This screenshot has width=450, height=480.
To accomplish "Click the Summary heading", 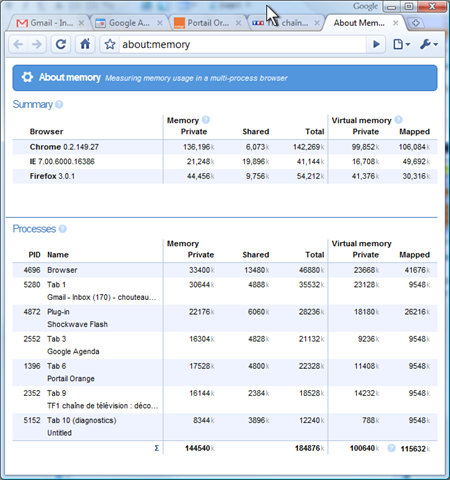I will (x=33, y=104).
